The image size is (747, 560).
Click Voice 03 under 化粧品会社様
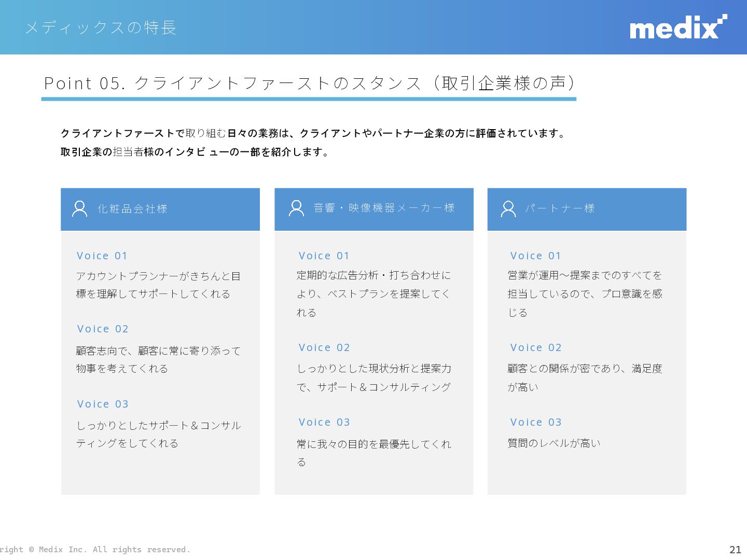(103, 404)
